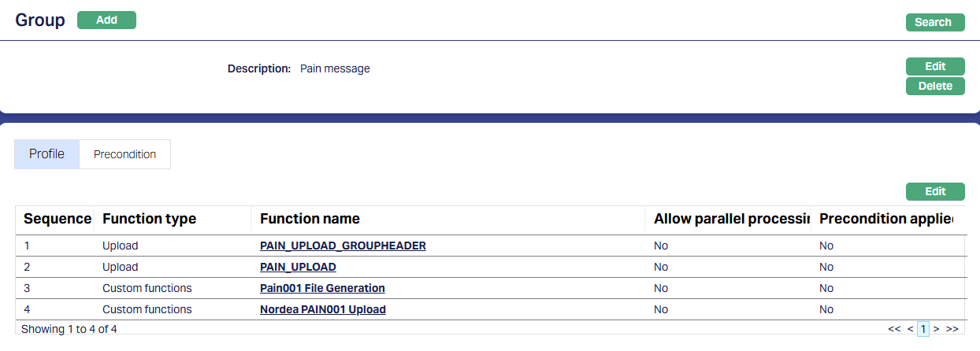The height and width of the screenshot is (351, 980).
Task: Sort by the Function type column header
Action: [x=149, y=219]
